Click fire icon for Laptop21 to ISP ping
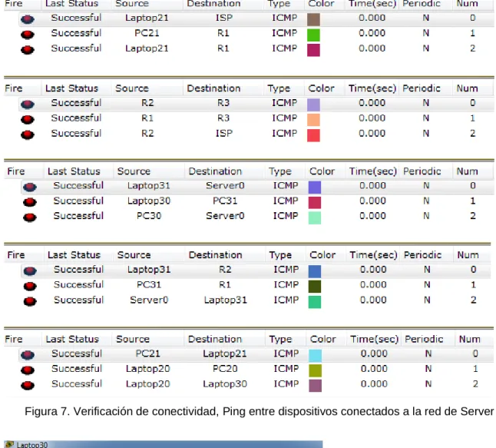The image size is (496, 448). [x=28, y=19]
